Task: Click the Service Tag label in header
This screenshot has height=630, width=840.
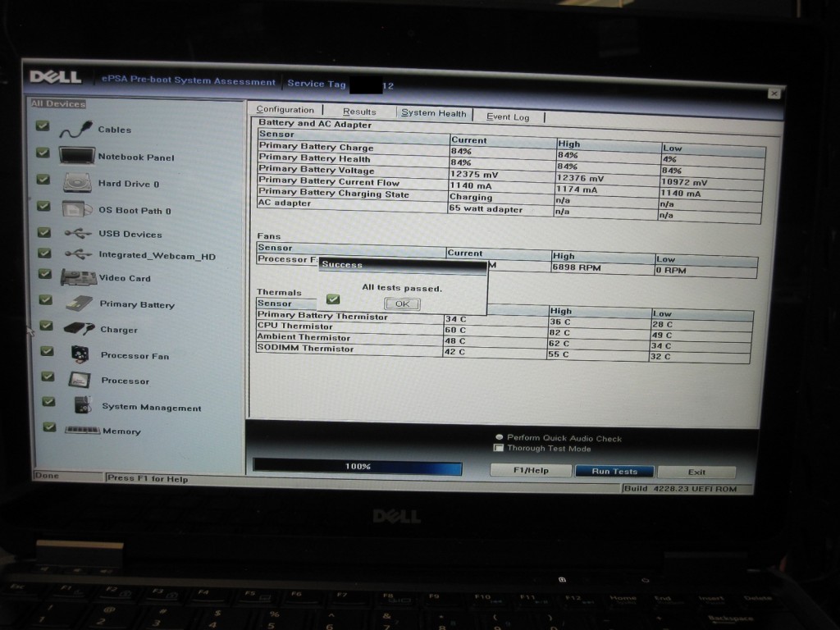Action: (317, 84)
